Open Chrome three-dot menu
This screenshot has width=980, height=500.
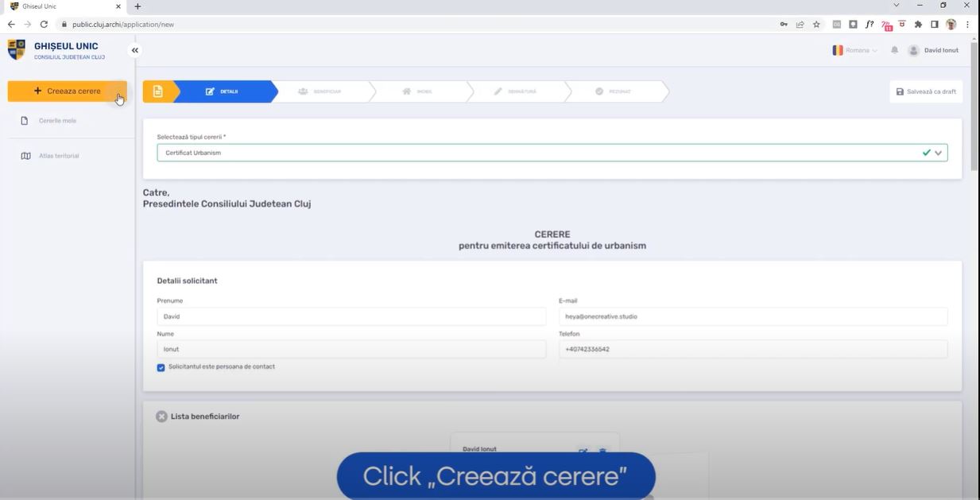(x=968, y=25)
